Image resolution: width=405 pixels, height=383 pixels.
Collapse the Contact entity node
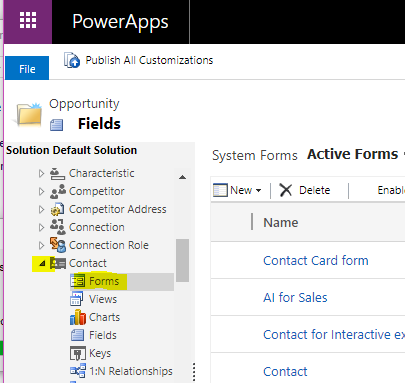point(42,263)
